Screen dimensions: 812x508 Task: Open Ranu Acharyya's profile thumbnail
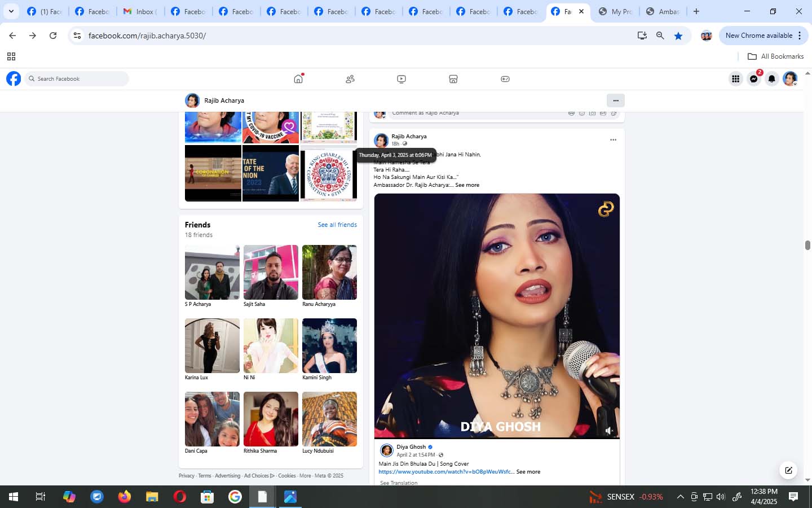tap(329, 272)
